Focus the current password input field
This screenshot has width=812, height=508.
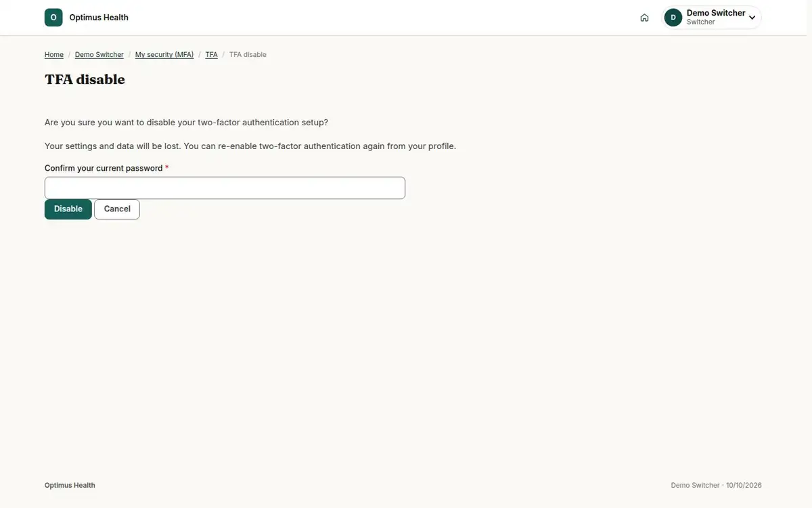pyautogui.click(x=225, y=188)
